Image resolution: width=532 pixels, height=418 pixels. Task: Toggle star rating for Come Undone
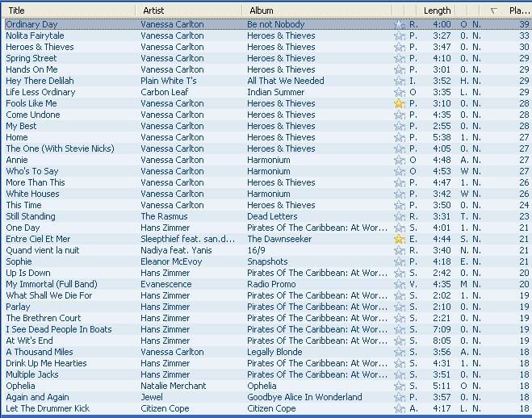(400, 115)
